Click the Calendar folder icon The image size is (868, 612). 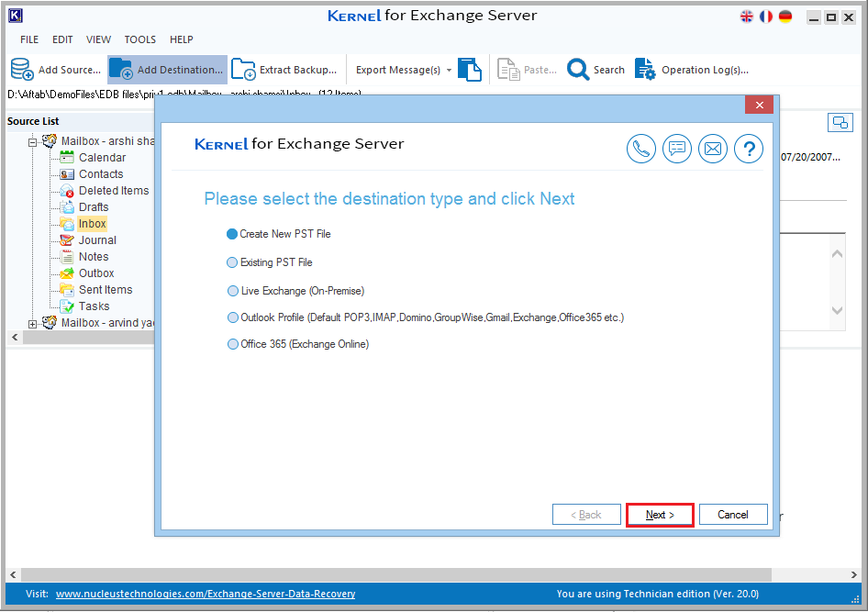tap(67, 158)
